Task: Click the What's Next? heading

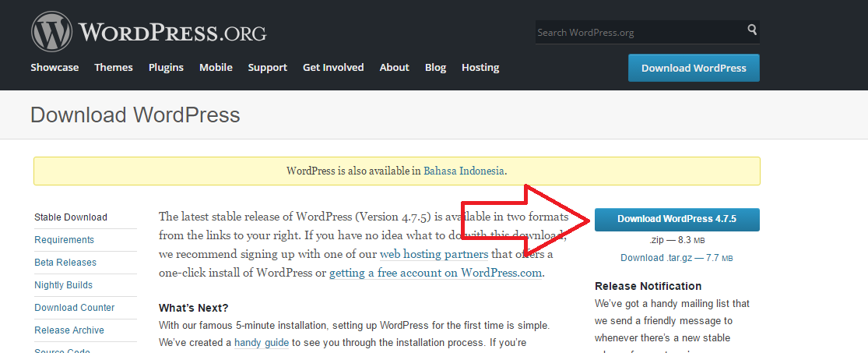Action: (193, 308)
